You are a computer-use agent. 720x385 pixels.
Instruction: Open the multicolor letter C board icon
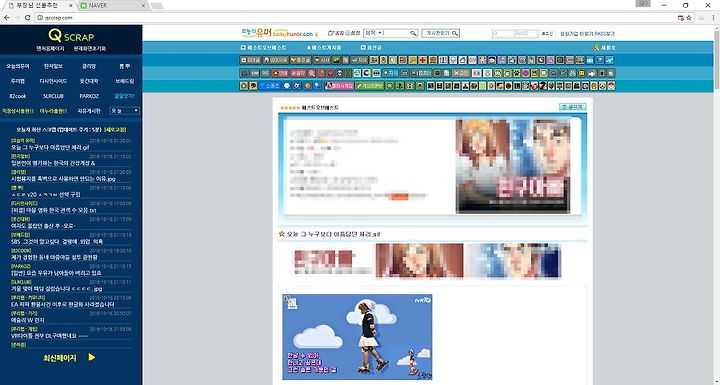pos(366,73)
